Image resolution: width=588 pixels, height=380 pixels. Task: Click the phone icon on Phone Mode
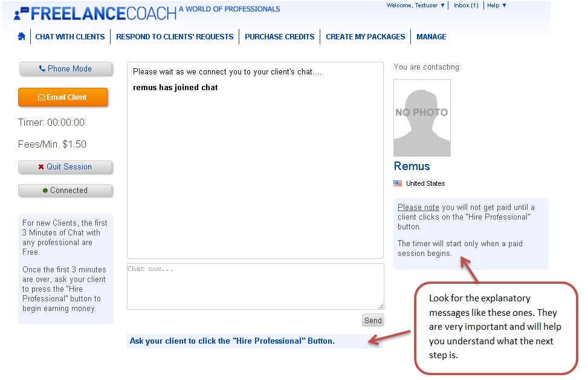42,69
